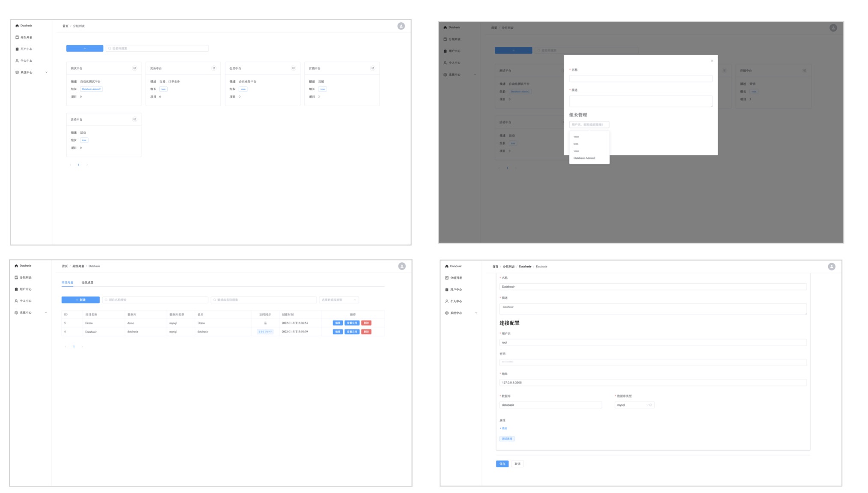
Task: Open the 选择数据库类型 dropdown filter
Action: pyautogui.click(x=338, y=300)
